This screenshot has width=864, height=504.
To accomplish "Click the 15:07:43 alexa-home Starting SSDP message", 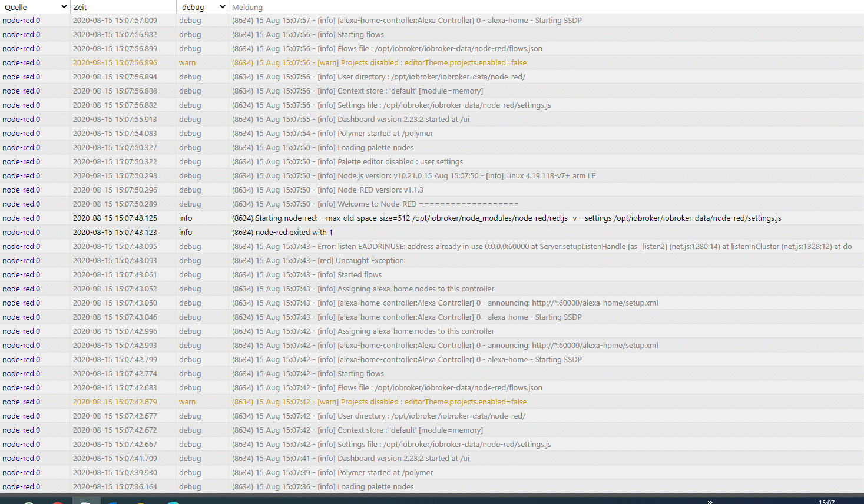I will (x=407, y=317).
